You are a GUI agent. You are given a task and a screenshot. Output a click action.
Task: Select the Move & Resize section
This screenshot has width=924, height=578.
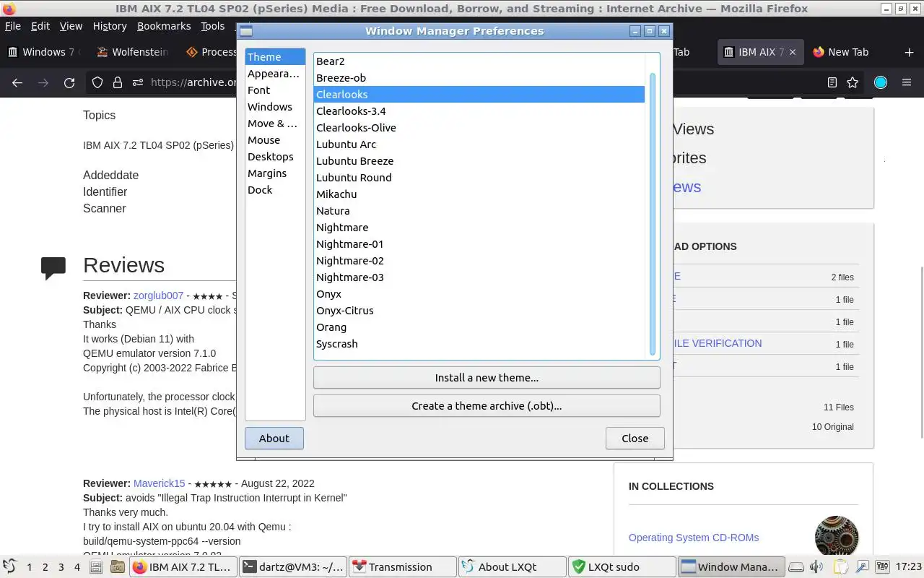pos(275,124)
